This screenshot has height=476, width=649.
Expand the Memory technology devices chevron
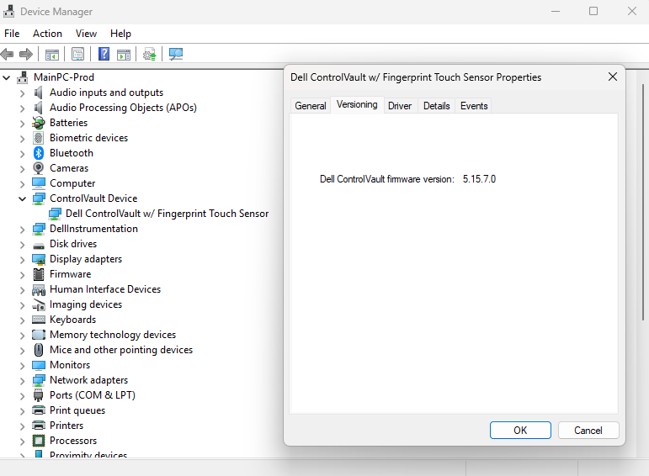coord(22,335)
